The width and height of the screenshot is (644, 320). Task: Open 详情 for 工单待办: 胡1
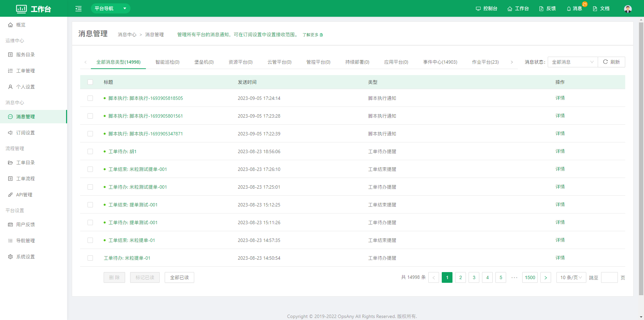(x=560, y=151)
